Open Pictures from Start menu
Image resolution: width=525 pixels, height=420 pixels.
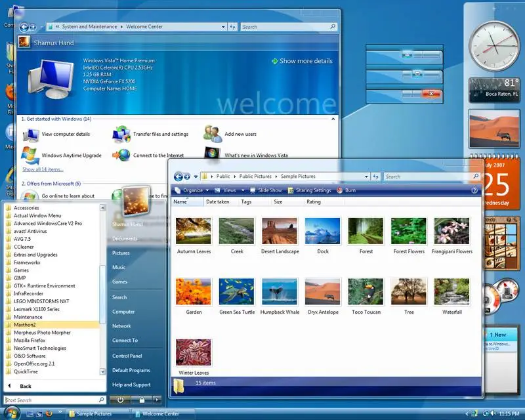[x=121, y=253]
